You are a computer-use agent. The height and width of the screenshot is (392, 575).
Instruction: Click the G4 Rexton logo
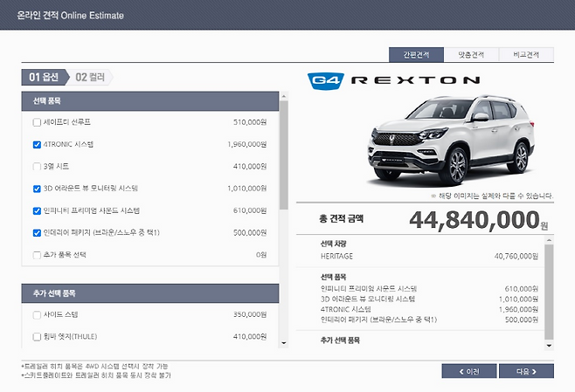pos(393,81)
